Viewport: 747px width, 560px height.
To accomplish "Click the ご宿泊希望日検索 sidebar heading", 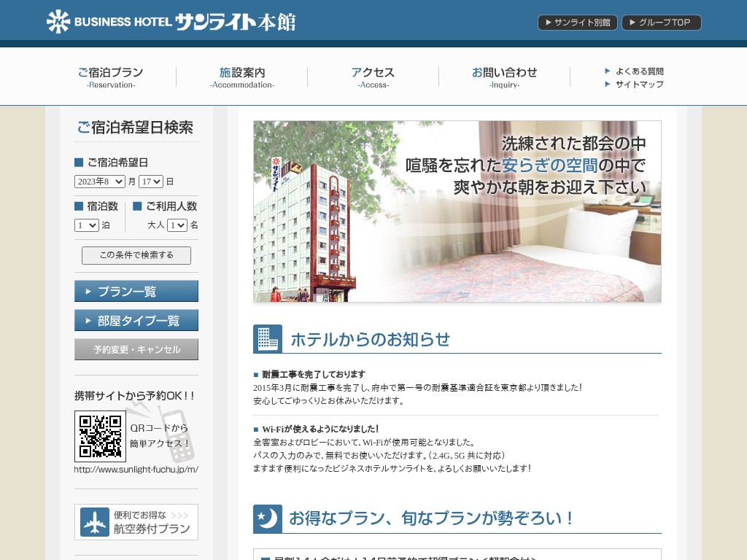I will pos(135,128).
